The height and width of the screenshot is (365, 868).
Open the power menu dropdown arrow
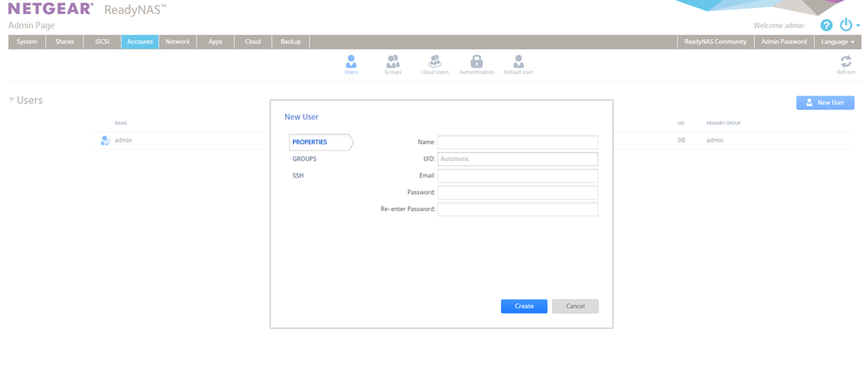tap(858, 26)
